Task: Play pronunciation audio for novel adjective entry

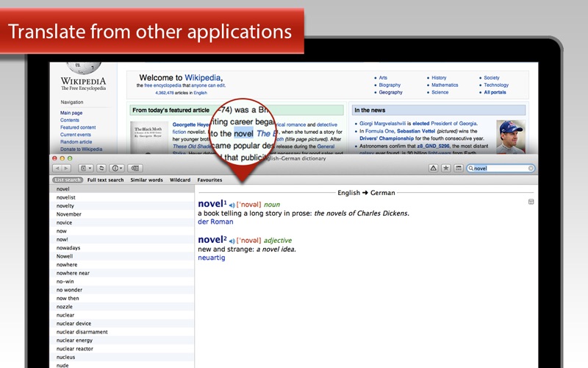Action: tap(232, 241)
